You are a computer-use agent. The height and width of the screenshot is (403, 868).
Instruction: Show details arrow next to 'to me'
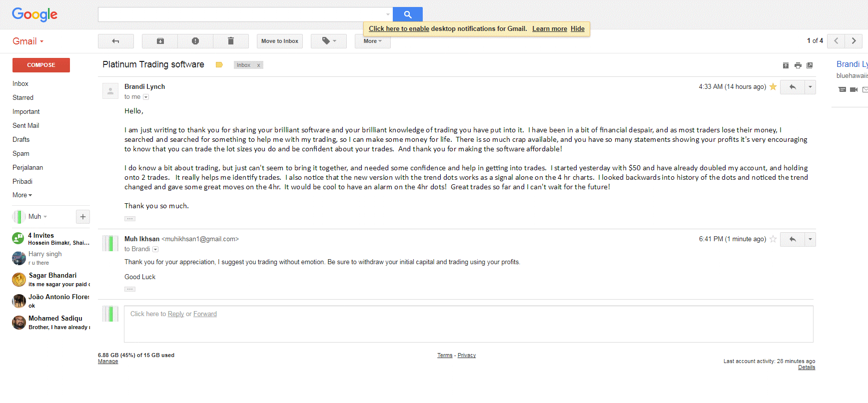(146, 97)
